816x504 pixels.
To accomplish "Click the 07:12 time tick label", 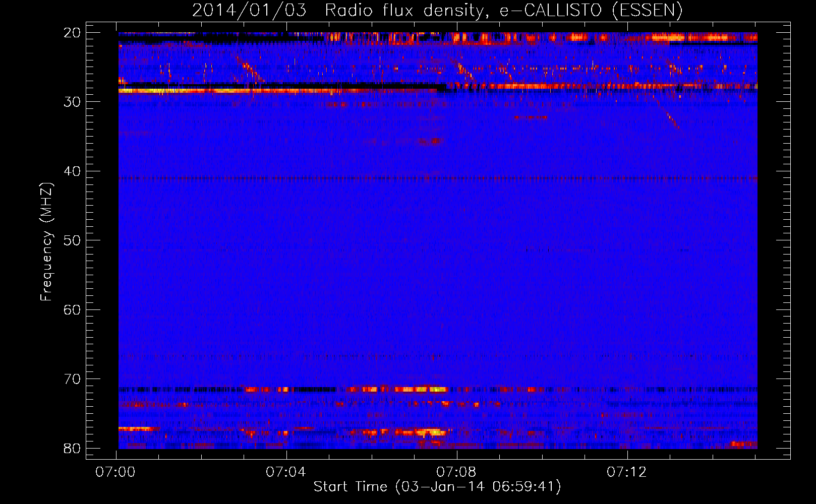I will 627,472.
